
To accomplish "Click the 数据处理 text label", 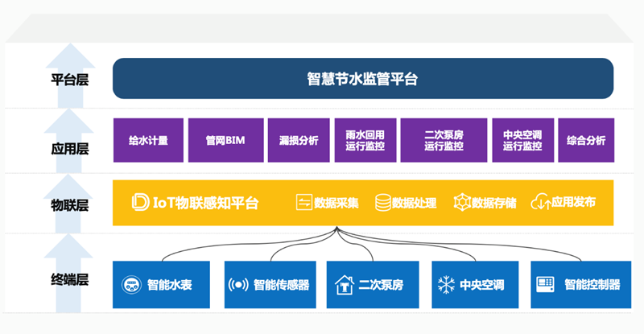I will click(414, 203).
